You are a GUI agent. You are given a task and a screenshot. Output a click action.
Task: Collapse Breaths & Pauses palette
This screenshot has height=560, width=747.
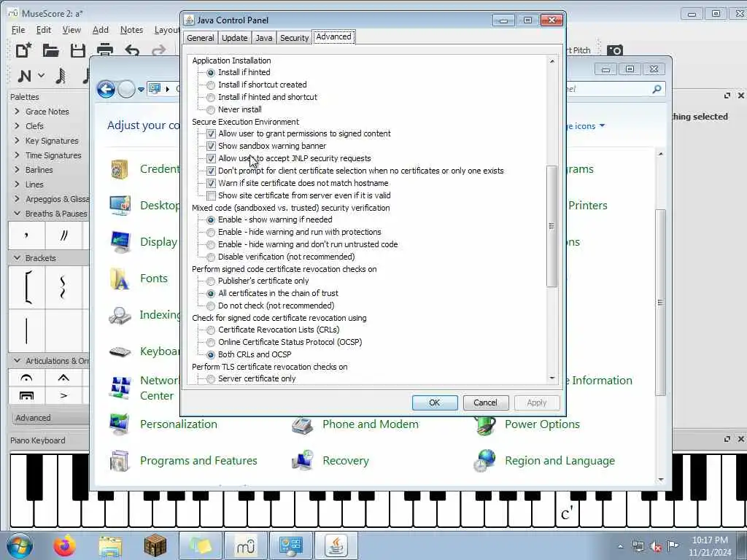[x=18, y=214]
